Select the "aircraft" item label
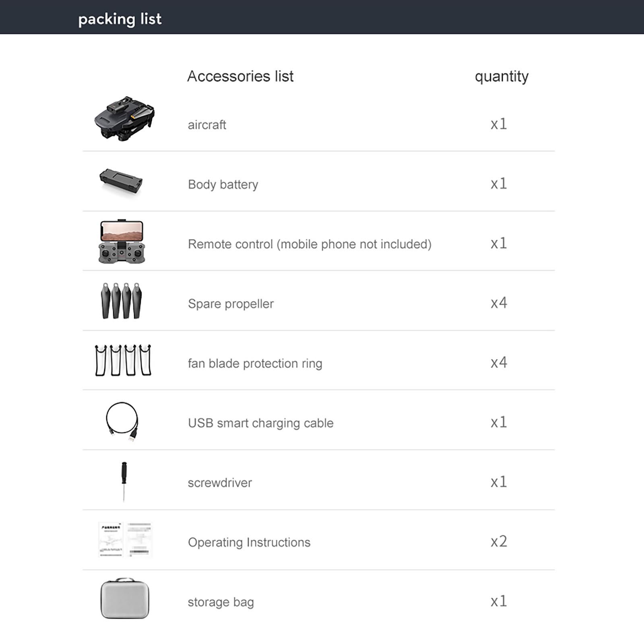This screenshot has width=644, height=644. pyautogui.click(x=207, y=125)
